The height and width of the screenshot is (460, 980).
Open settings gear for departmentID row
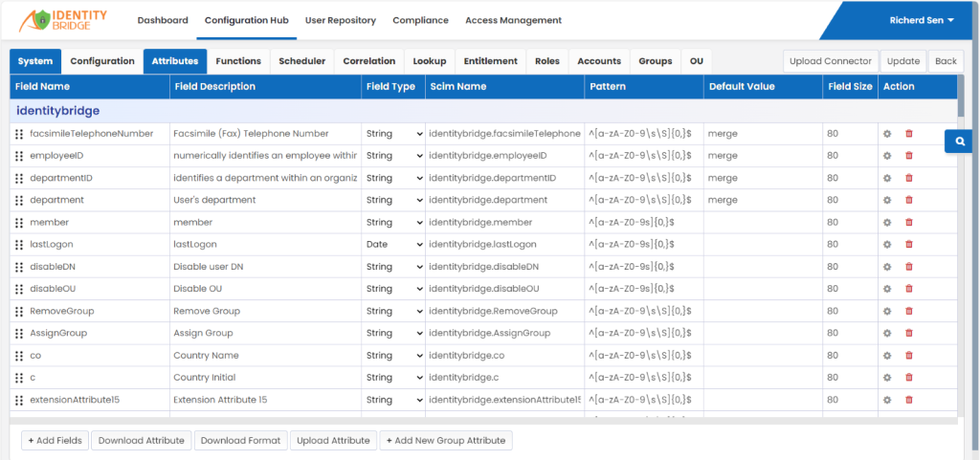886,178
